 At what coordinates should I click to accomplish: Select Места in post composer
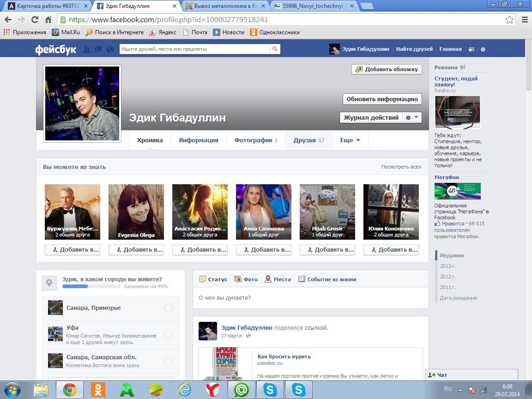tap(278, 279)
